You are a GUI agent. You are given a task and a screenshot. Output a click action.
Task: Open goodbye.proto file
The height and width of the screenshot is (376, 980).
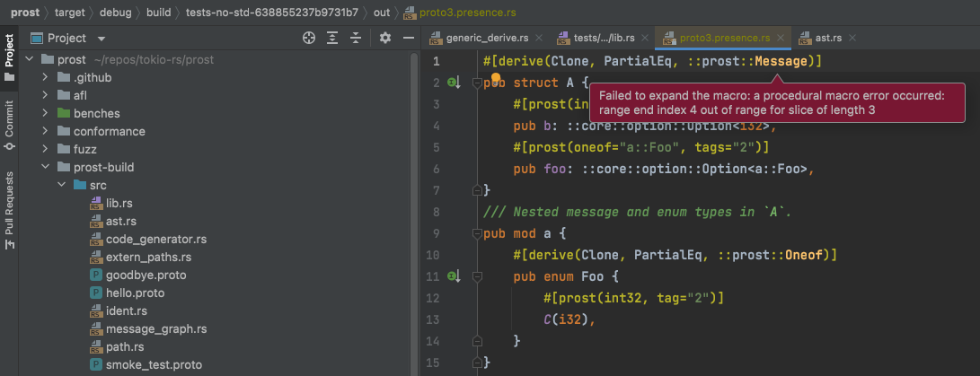tap(146, 275)
